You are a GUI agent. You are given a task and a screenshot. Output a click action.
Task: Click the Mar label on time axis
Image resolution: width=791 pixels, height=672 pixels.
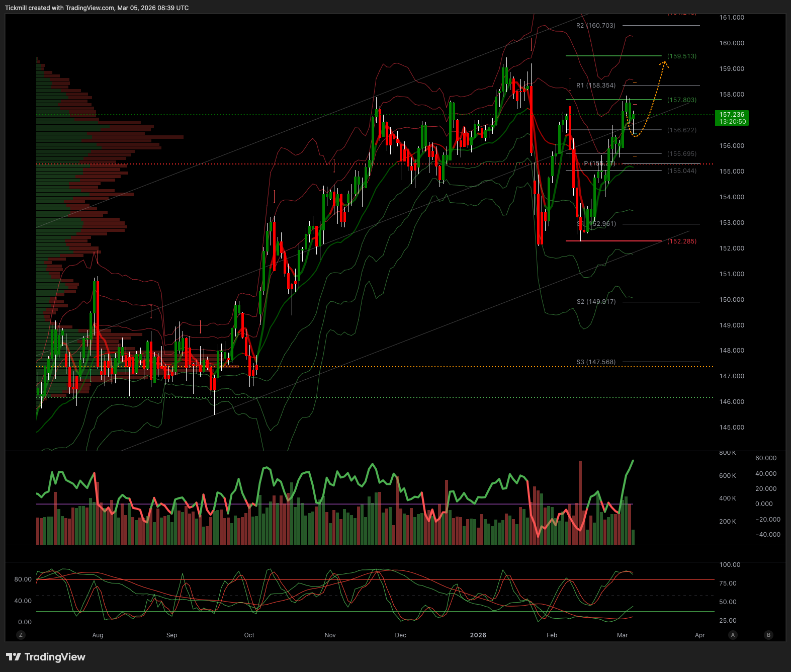click(x=622, y=635)
